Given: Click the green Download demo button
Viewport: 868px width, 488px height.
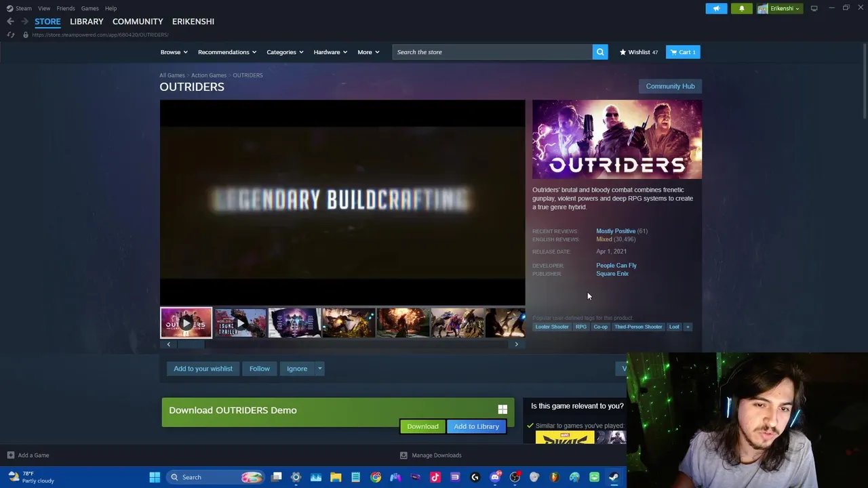Looking at the screenshot, I should 422,426.
